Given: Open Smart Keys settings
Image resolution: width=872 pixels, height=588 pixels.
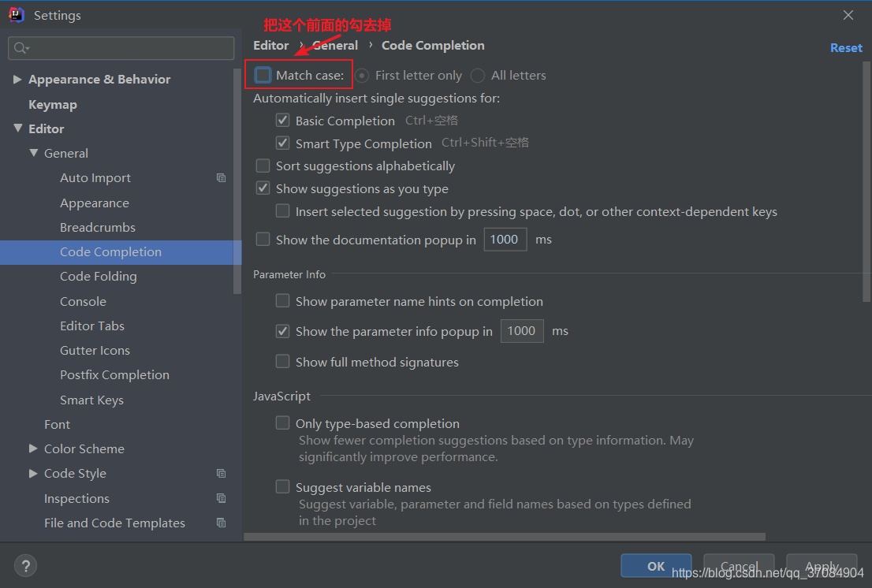Looking at the screenshot, I should (91, 400).
